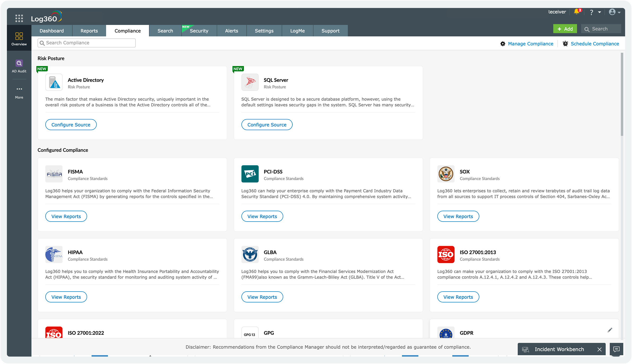Click the Schedule Compliance clock icon
Screen dimensions: 632x364
coord(565,44)
